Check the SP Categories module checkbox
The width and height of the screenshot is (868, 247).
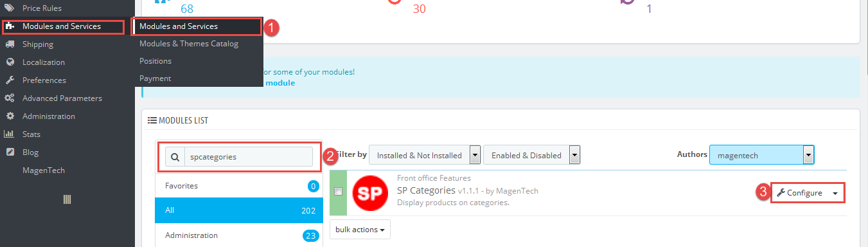click(x=339, y=191)
